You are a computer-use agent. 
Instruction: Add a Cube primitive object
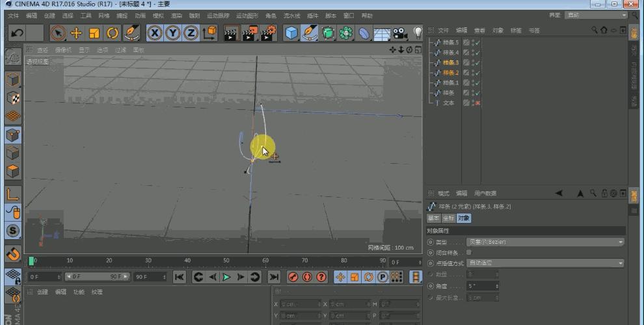[291, 33]
